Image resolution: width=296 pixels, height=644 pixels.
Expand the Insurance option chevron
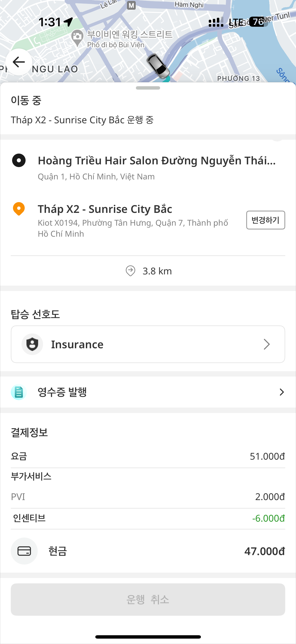click(x=267, y=344)
